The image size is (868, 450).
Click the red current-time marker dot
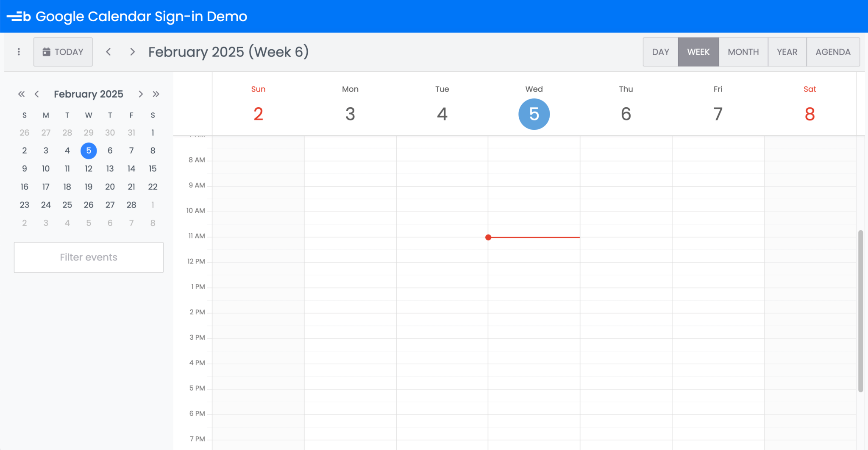tap(488, 238)
